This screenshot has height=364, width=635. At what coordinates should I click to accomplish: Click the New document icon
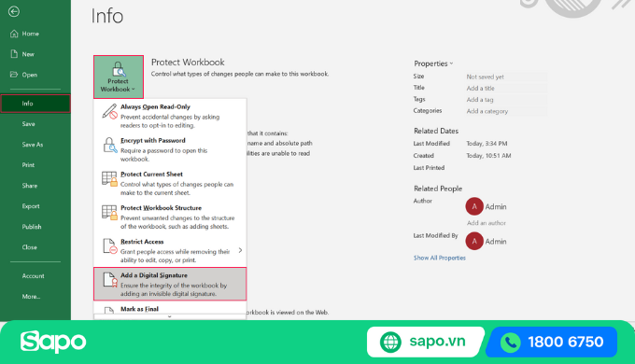[x=14, y=54]
